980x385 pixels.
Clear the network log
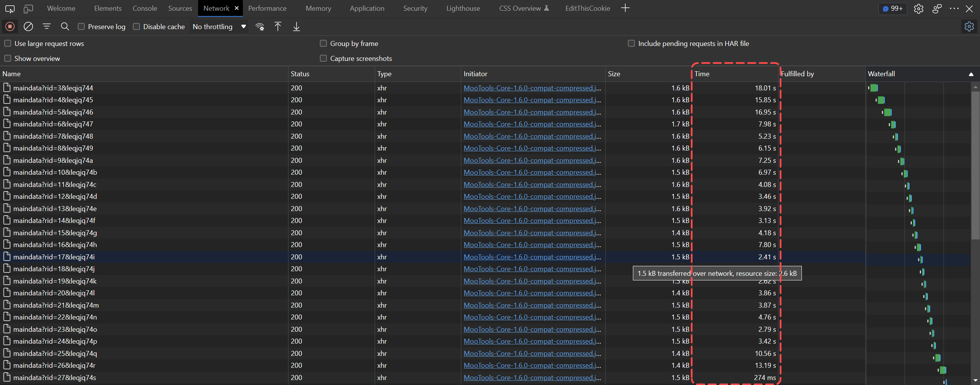[x=28, y=26]
